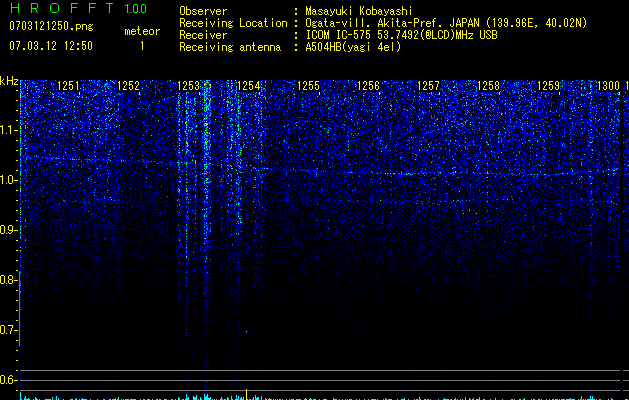Click the Observer label
The width and height of the screenshot is (629, 400).
pos(203,11)
